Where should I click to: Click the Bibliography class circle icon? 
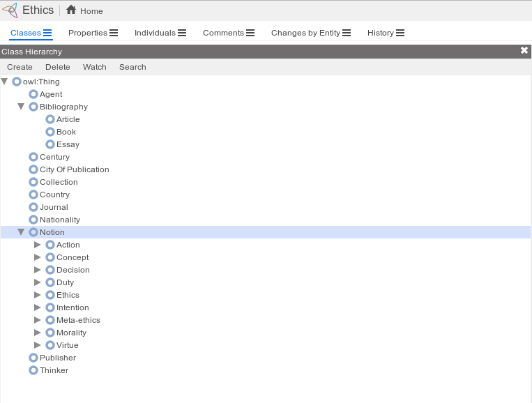(x=33, y=107)
